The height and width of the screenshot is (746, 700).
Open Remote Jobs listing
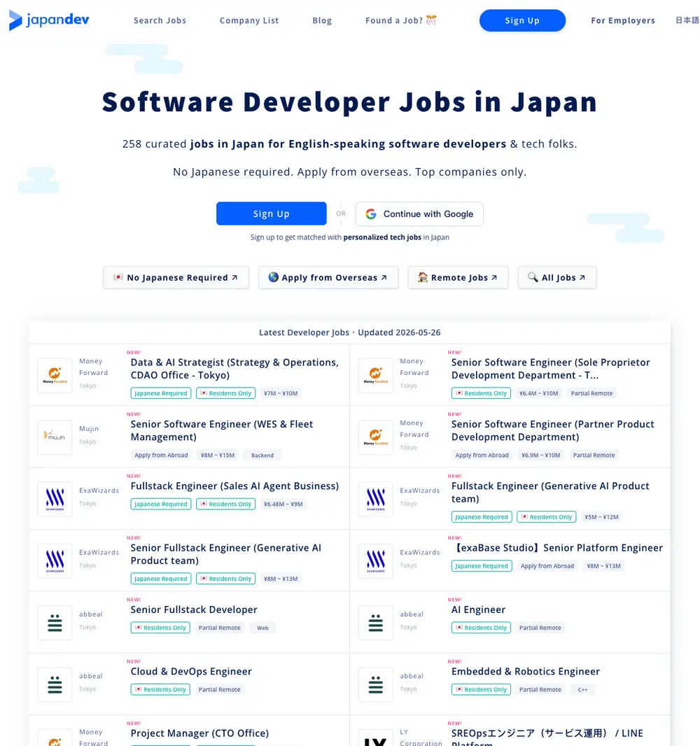pos(458,277)
